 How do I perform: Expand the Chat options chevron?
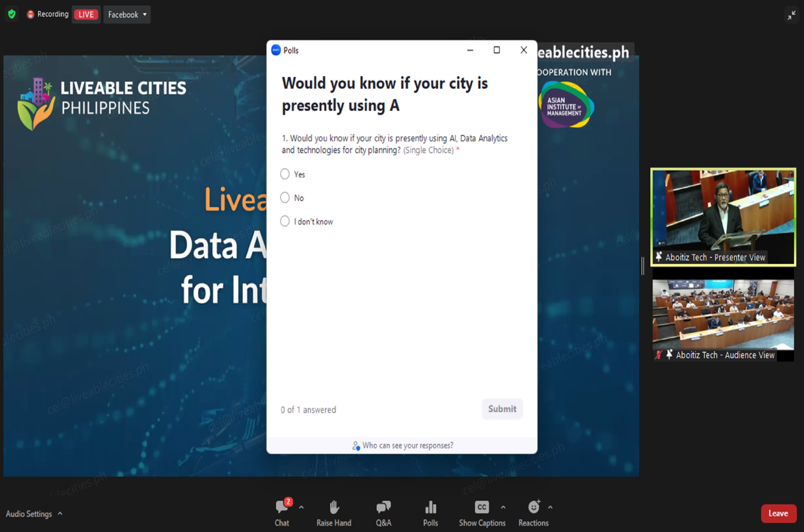(301, 508)
